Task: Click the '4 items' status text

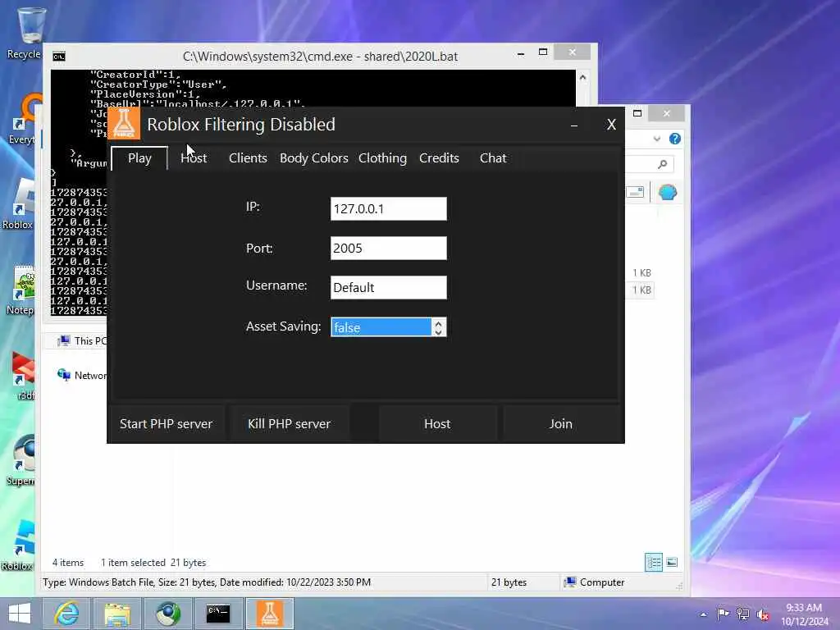Action: 68,563
